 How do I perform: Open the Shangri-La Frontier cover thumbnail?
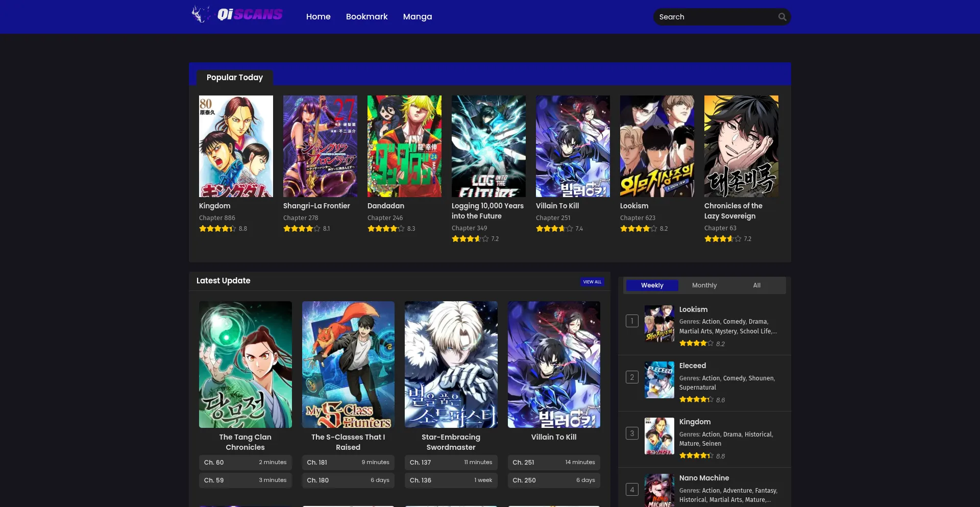320,146
